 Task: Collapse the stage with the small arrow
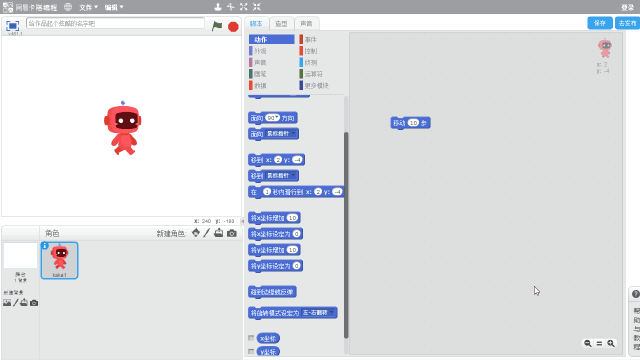click(x=242, y=221)
